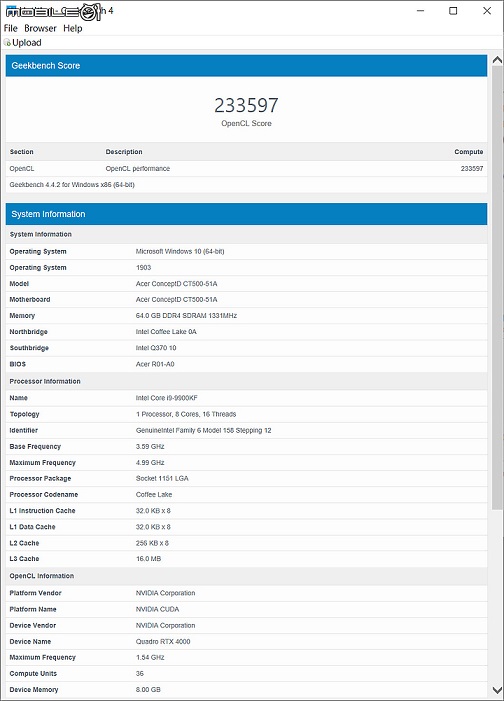Select Device Vendor value 'NVIDIA Corporation'
The height and width of the screenshot is (701, 504).
pos(165,625)
